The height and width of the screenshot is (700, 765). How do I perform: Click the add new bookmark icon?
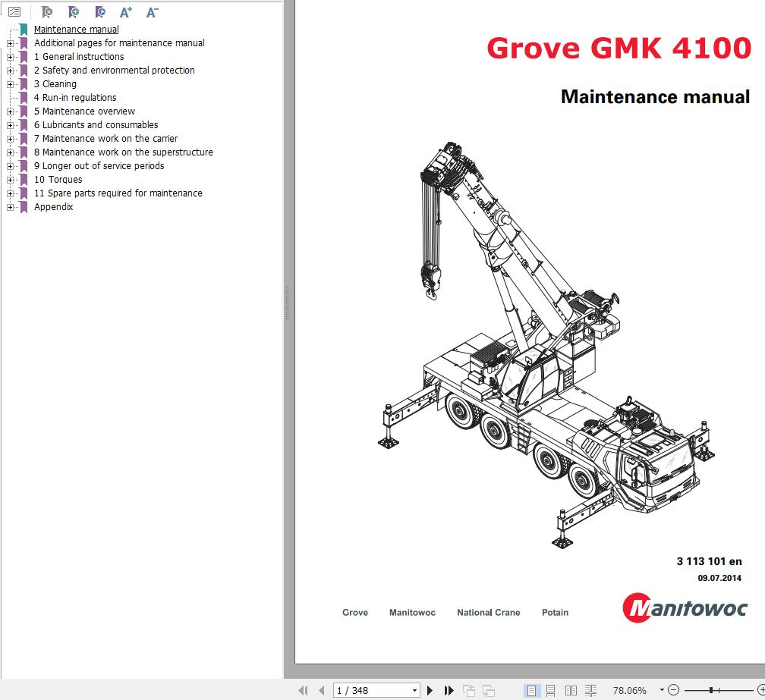(x=73, y=11)
